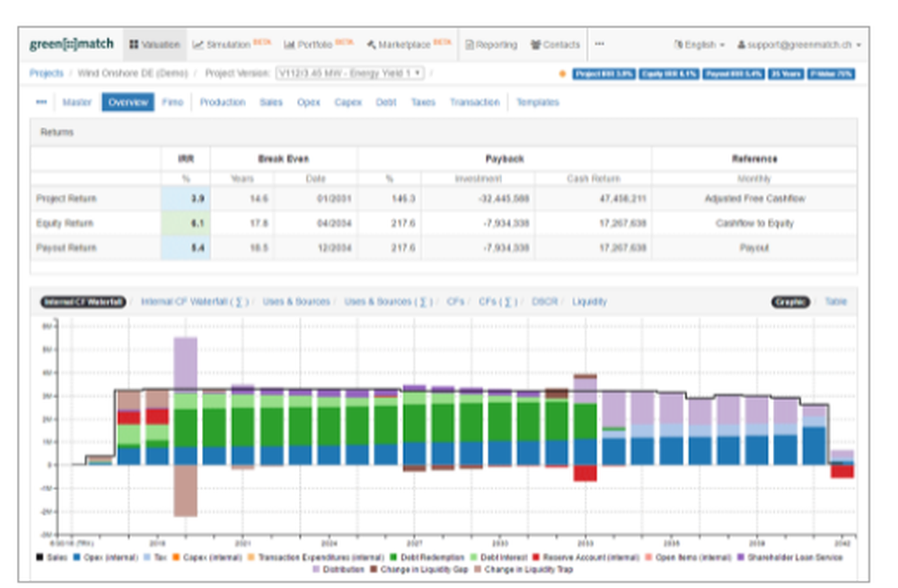Open the Fimo tab
Viewport: 898px width, 588px height.
[x=172, y=102]
